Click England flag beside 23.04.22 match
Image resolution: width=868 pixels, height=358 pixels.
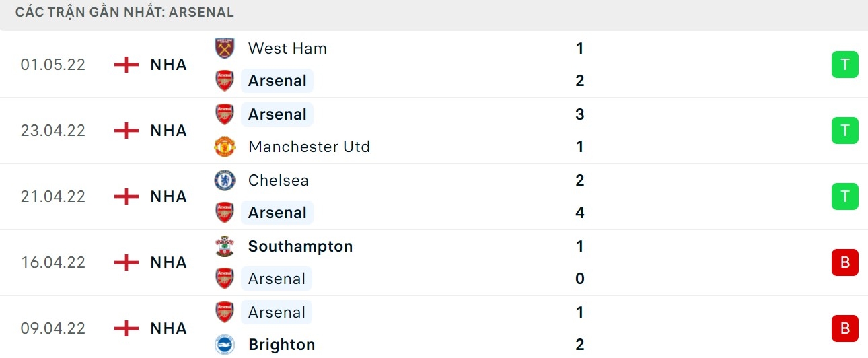click(x=126, y=131)
